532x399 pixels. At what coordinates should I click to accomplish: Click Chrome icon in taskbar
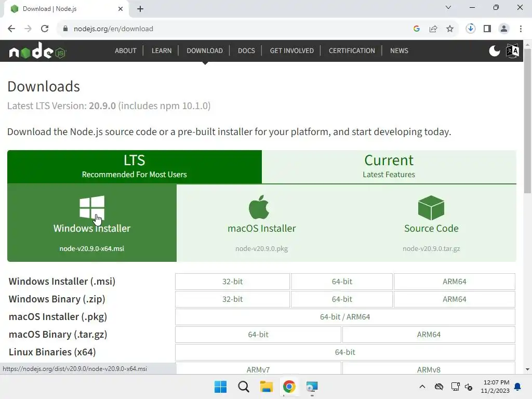(289, 387)
